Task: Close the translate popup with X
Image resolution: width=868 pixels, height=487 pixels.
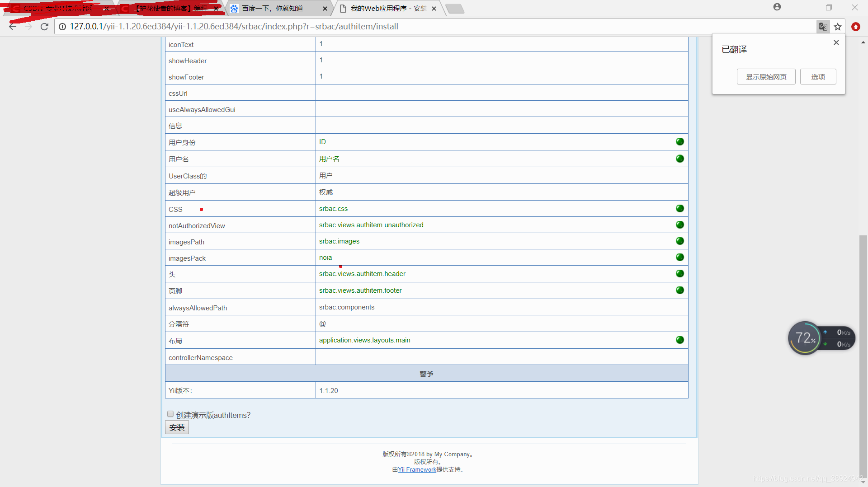Action: coord(836,42)
